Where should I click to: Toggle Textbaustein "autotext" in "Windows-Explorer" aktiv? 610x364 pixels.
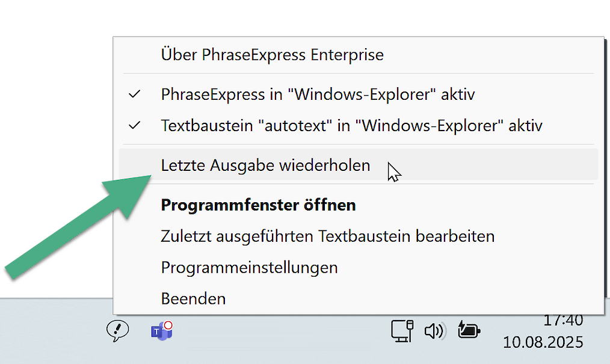pos(359,126)
